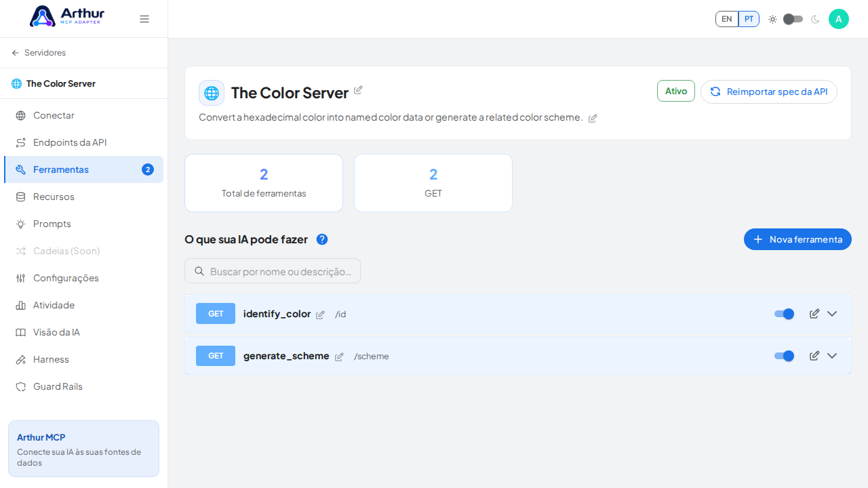Screen dimensions: 868x488
Task: Focus the Buscar por nome ou descrição field
Action: point(273,271)
